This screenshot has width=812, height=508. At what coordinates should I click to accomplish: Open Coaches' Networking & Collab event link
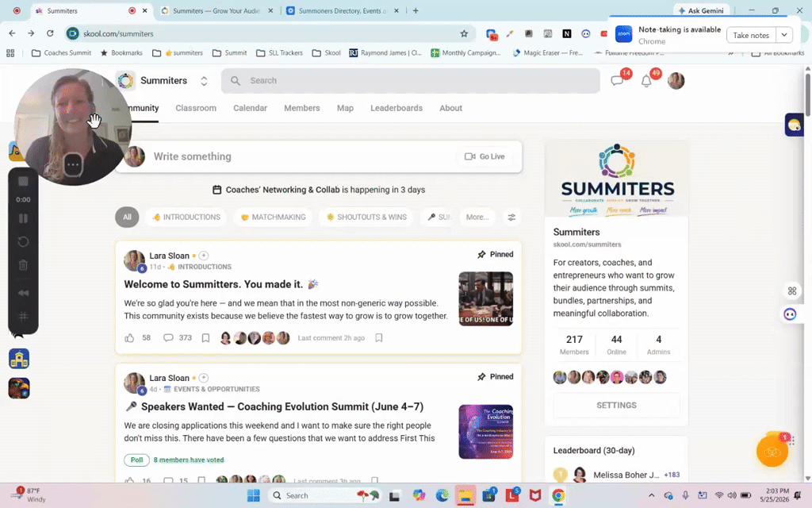pyautogui.click(x=283, y=190)
